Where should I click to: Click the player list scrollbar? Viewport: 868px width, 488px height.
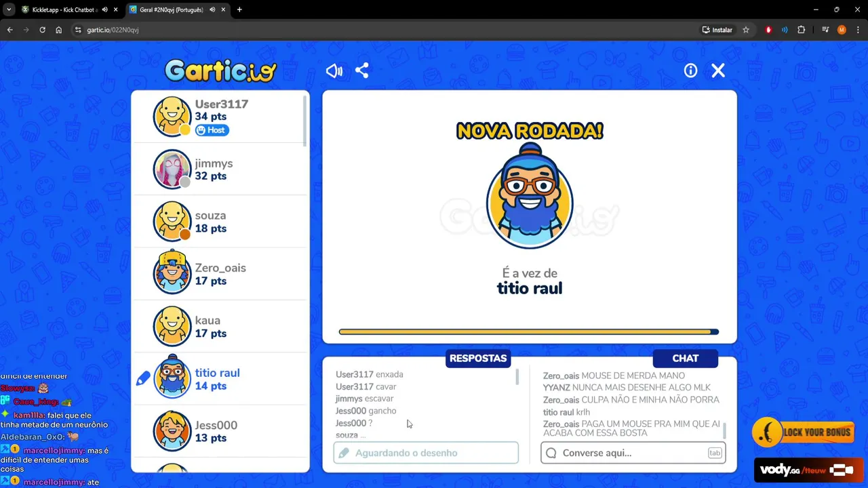pyautogui.click(x=304, y=121)
